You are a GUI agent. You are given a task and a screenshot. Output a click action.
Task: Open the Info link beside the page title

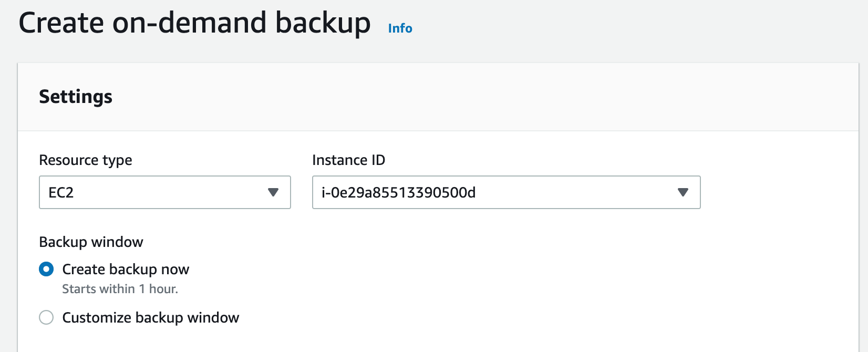tap(400, 28)
